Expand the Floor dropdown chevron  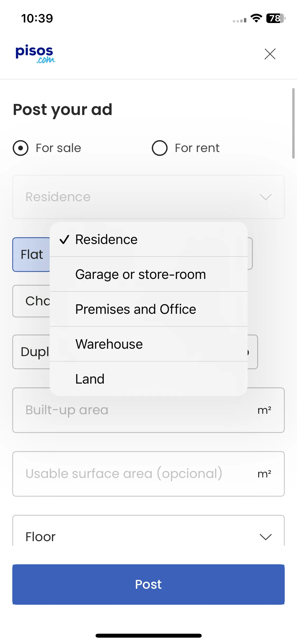click(266, 537)
